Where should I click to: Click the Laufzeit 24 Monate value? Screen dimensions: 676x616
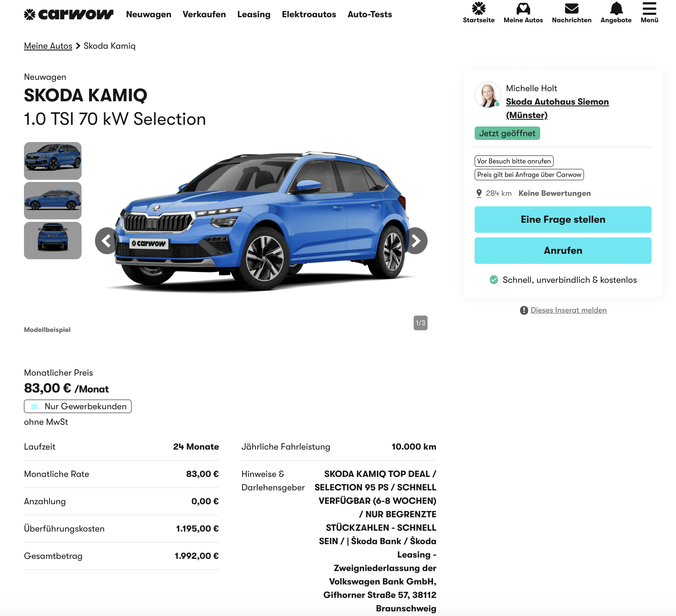tap(196, 447)
